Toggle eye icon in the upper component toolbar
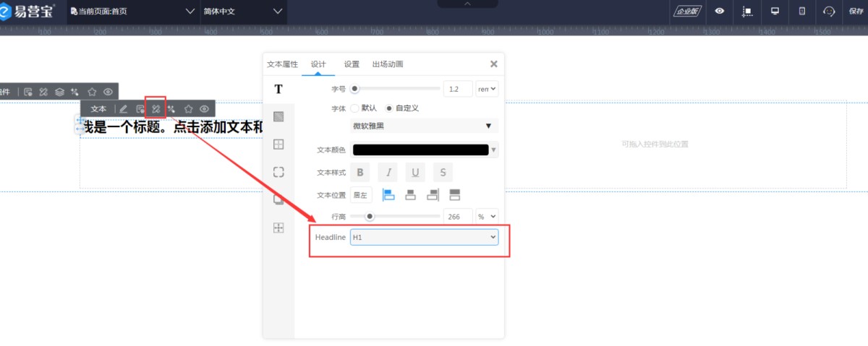Viewport: 868px width, 346px height. pos(108,92)
